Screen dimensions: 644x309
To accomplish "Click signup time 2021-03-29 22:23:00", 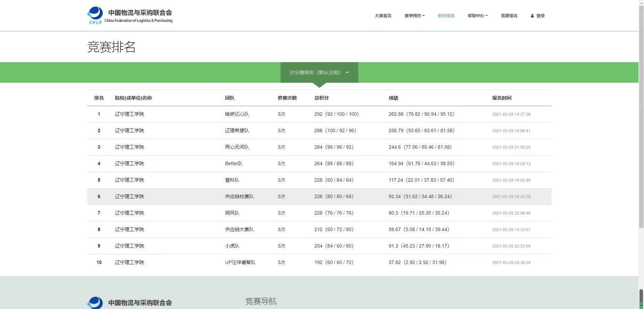I will 511,246.
